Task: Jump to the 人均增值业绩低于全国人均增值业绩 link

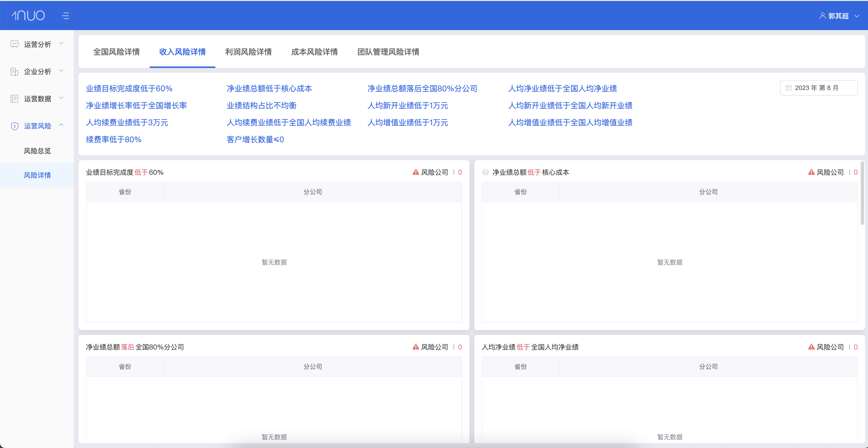Action: point(570,122)
